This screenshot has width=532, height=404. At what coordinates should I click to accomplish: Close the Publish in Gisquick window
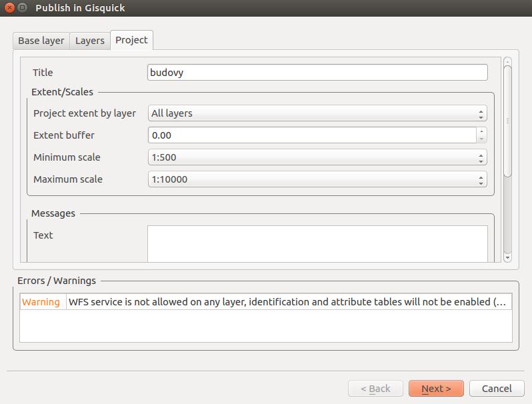coord(10,7)
